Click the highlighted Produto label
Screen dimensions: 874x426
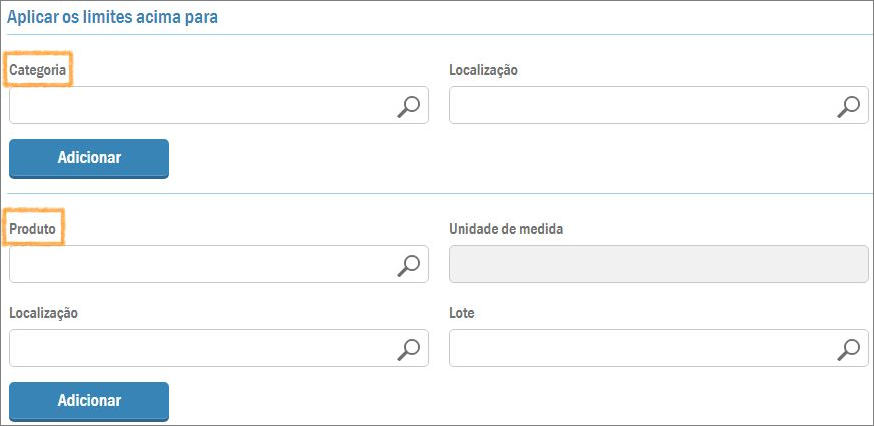(35, 228)
